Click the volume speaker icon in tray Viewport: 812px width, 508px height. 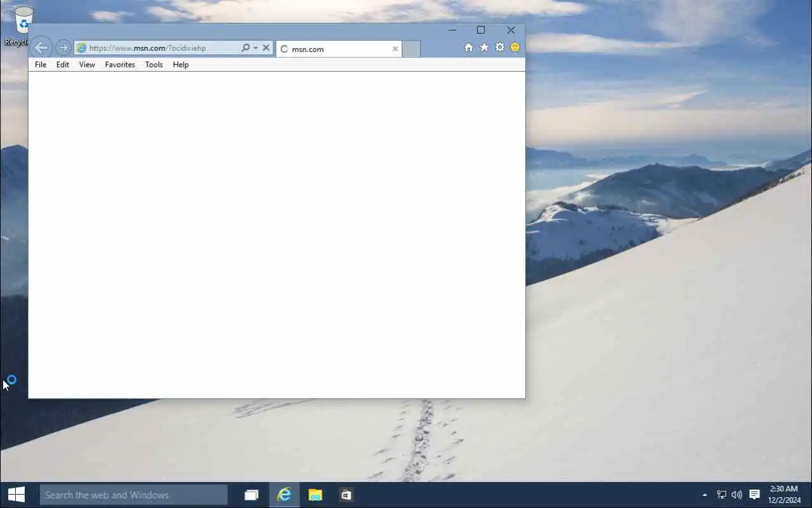[x=737, y=495]
